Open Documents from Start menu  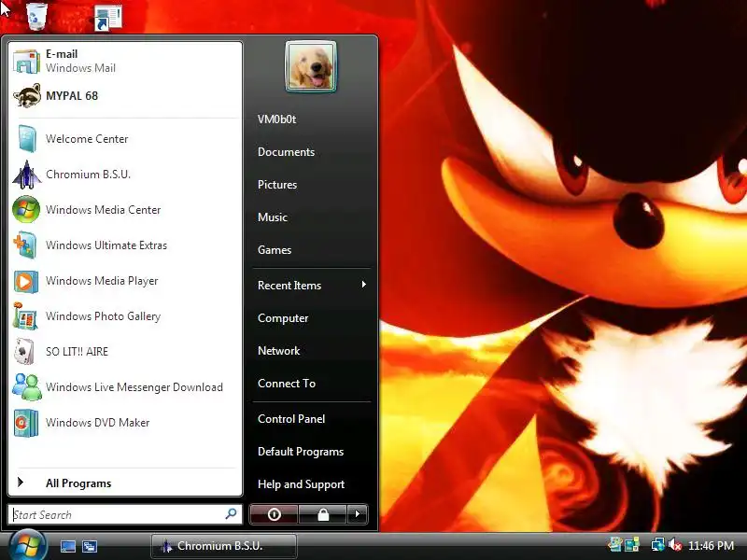[x=287, y=152]
